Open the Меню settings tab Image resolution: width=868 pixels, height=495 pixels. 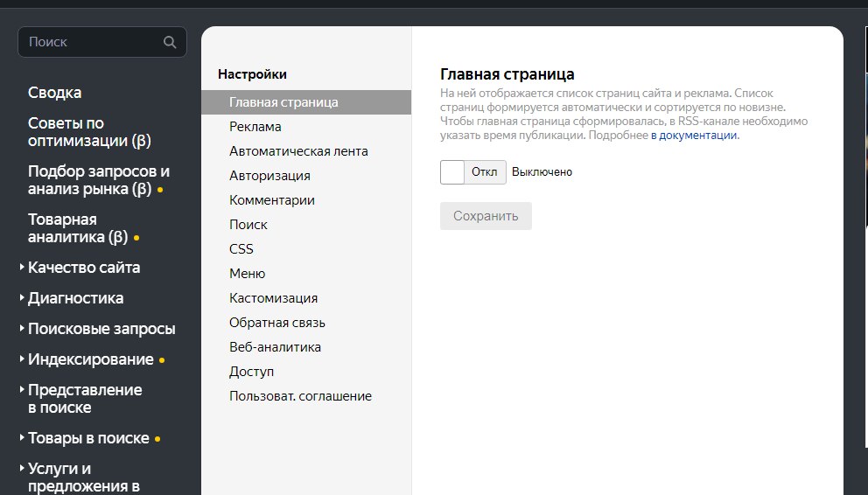(x=306, y=274)
